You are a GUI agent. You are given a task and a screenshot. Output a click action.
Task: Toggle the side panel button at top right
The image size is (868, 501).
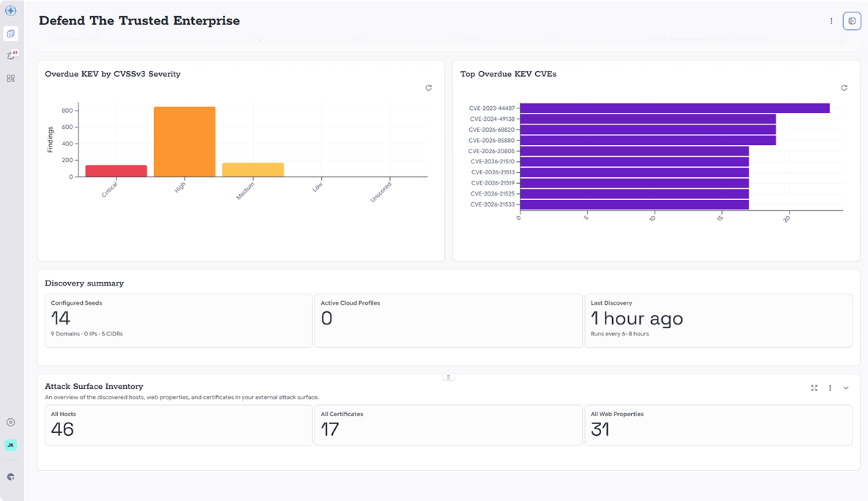tap(852, 21)
